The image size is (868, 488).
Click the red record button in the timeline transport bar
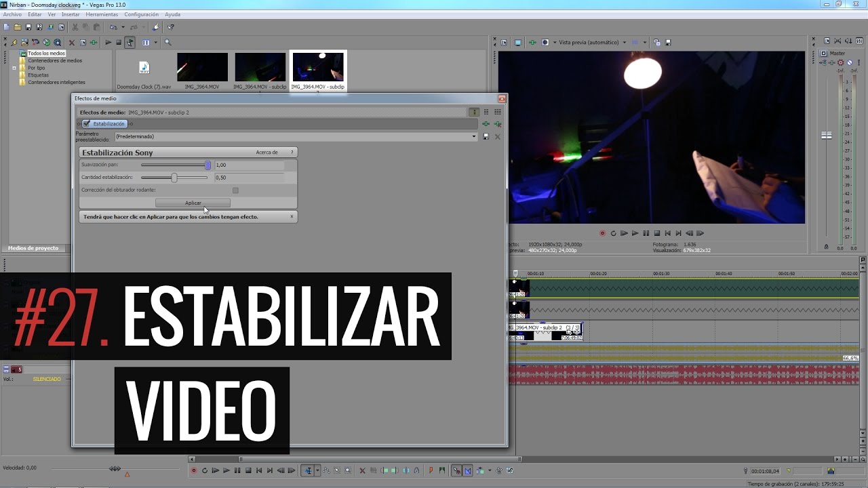(194, 470)
